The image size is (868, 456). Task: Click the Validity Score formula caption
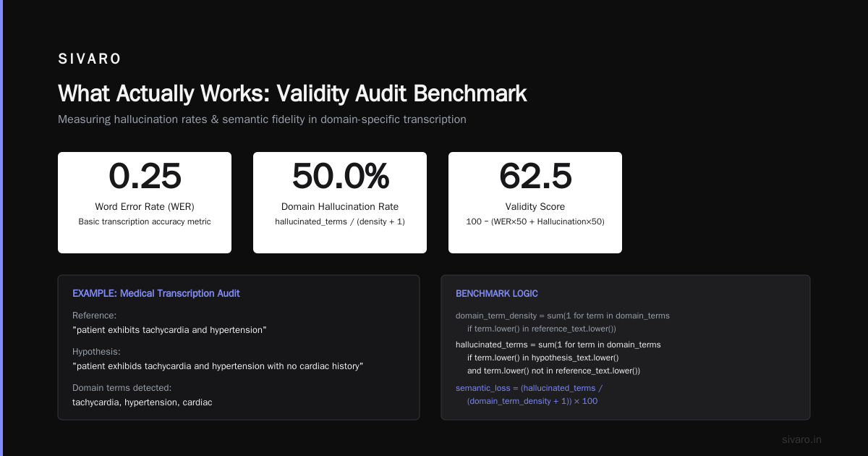(x=535, y=221)
